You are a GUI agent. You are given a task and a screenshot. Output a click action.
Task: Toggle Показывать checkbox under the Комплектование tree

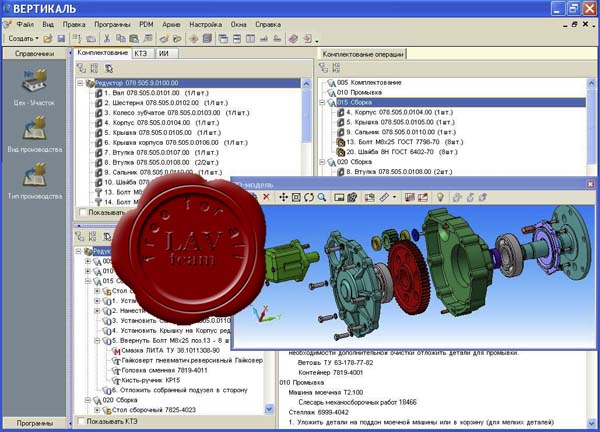click(x=82, y=212)
